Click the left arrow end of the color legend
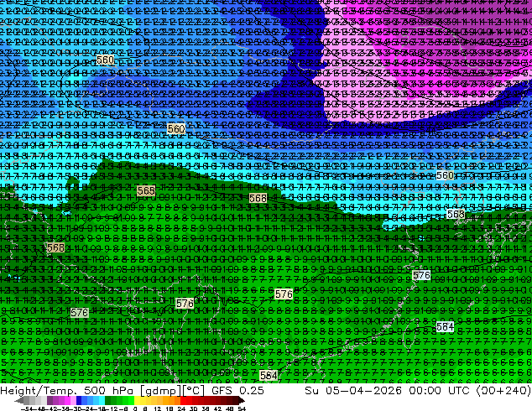The image size is (532, 411). point(18,400)
